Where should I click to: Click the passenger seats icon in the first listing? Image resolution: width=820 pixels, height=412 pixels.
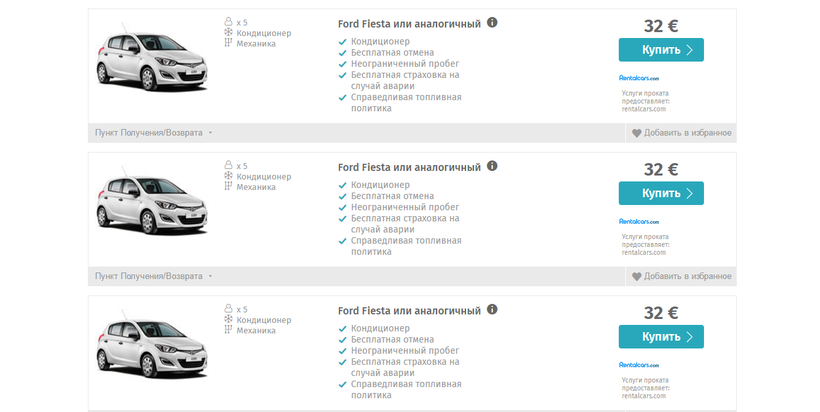[x=228, y=22]
